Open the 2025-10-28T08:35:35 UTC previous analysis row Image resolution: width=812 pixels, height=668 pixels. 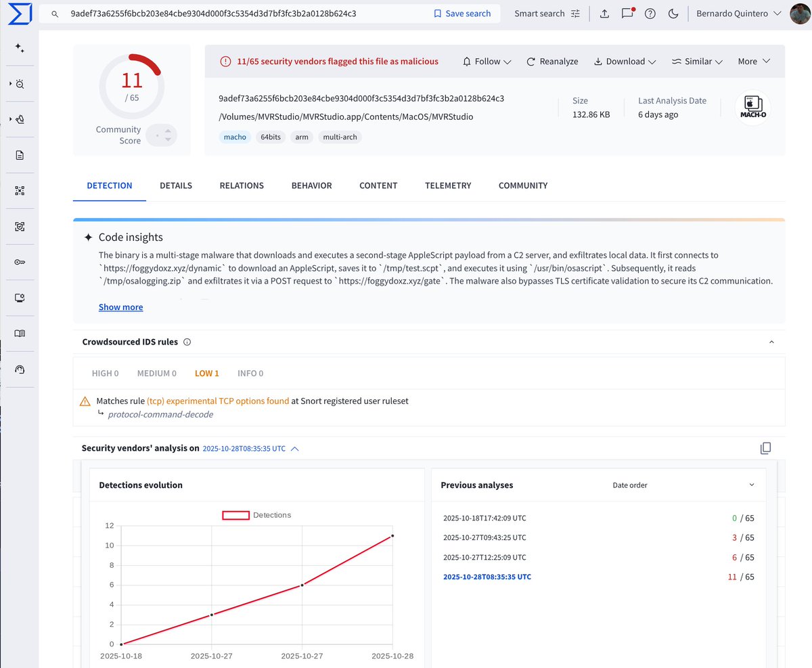click(598, 577)
